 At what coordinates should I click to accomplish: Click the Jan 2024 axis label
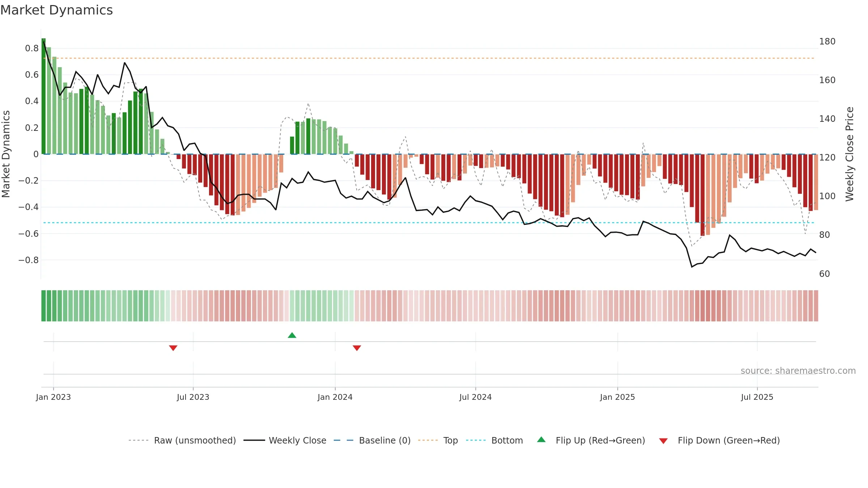[x=335, y=397]
